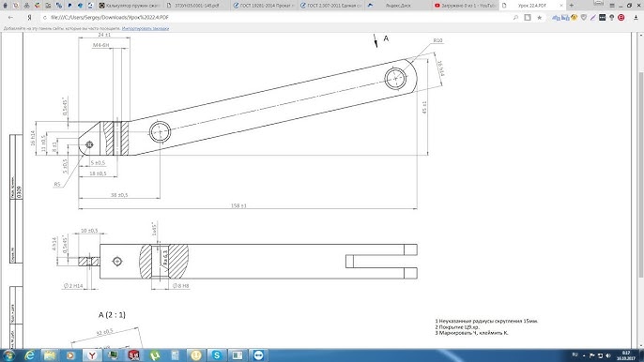Open the pinned PayPal-like 'P' tab
Viewport: 644px width, 362px height.
[69, 6]
